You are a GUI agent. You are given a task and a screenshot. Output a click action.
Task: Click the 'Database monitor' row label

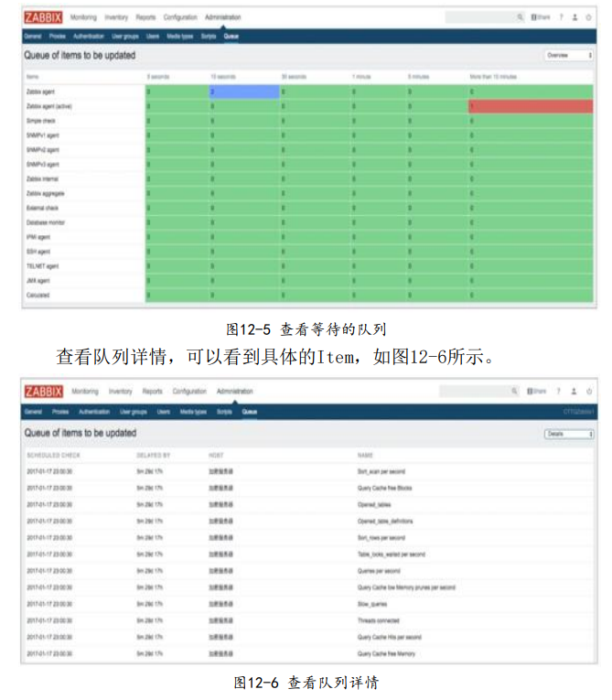click(46, 222)
